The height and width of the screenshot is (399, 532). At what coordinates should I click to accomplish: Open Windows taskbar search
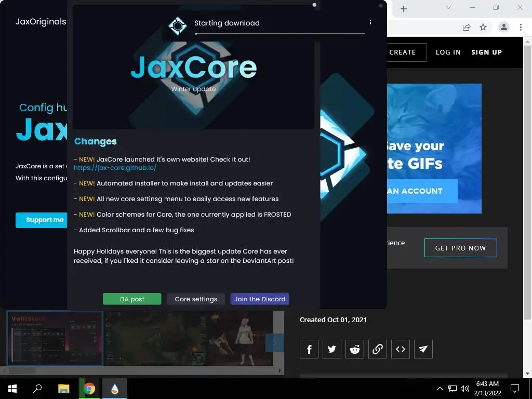pos(37,389)
